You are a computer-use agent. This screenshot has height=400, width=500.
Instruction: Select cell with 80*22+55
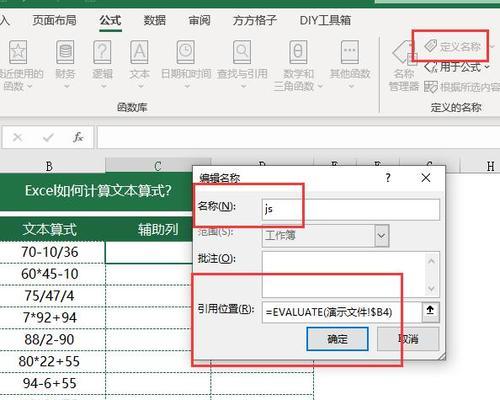coord(49,361)
